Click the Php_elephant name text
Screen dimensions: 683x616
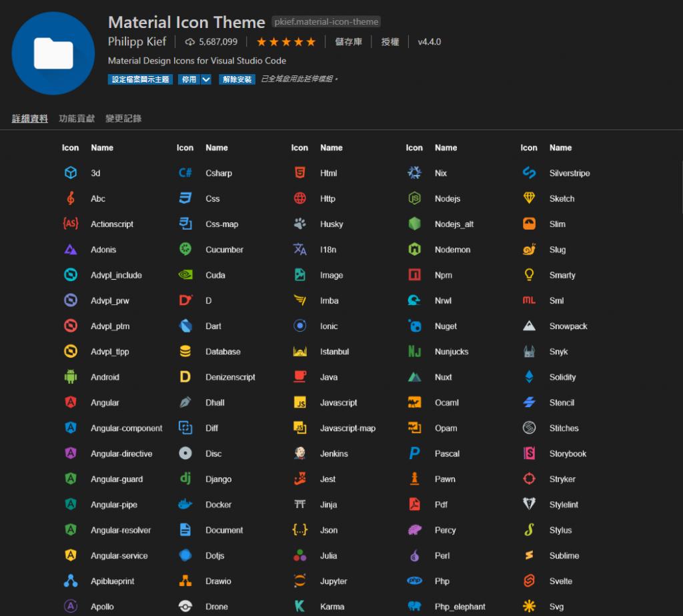click(x=460, y=607)
